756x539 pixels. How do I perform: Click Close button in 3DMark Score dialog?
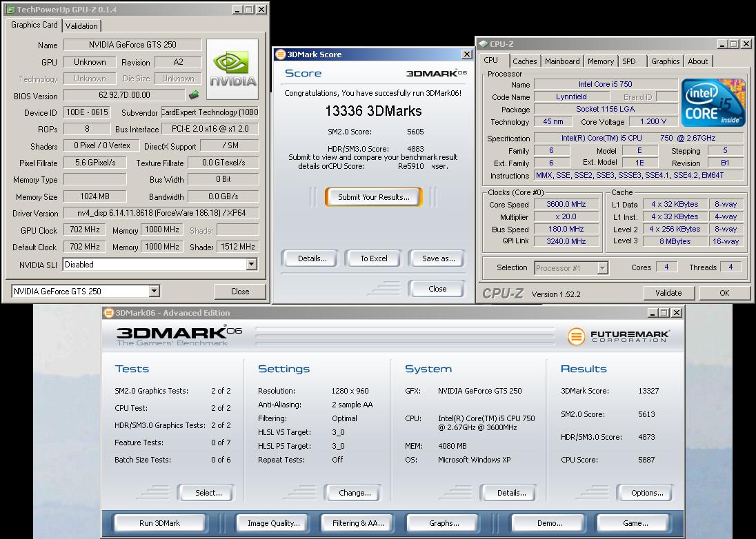[x=437, y=289]
